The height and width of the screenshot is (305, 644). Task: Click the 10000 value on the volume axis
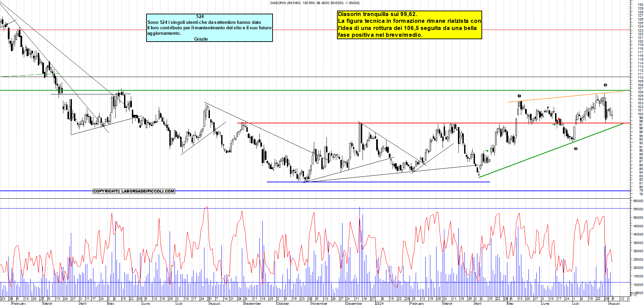pos(638,285)
